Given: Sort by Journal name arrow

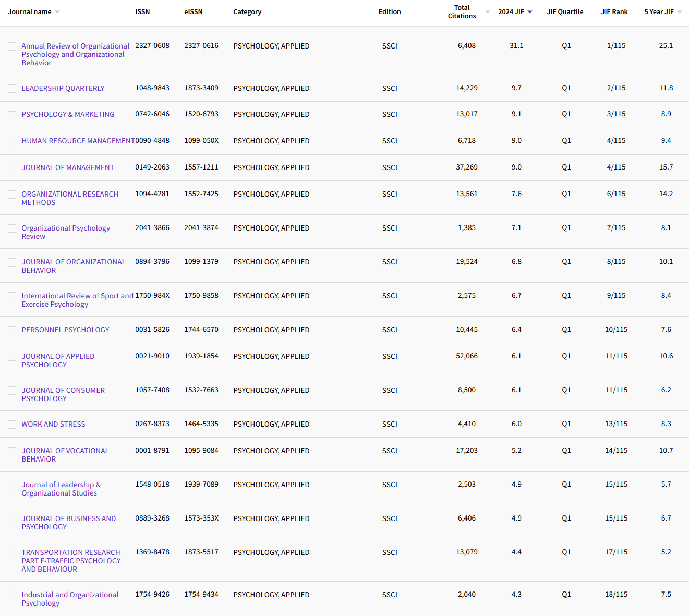Looking at the screenshot, I should point(57,12).
